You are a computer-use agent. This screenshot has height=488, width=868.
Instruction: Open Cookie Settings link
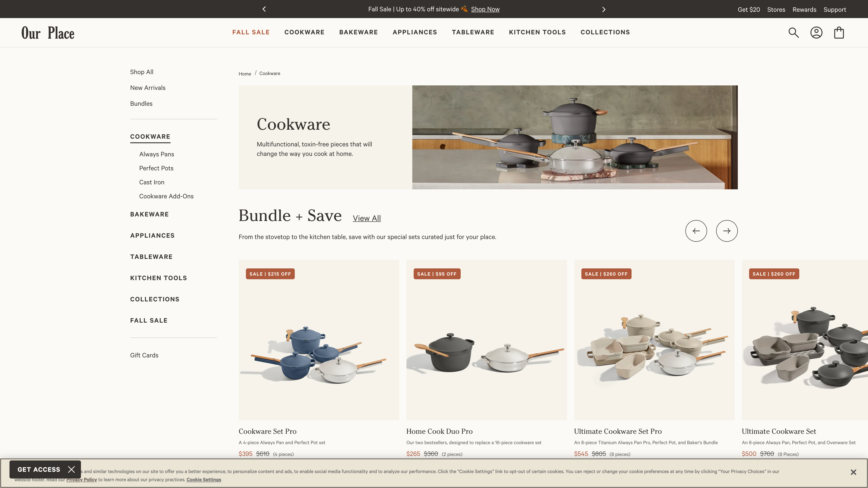[204, 480]
